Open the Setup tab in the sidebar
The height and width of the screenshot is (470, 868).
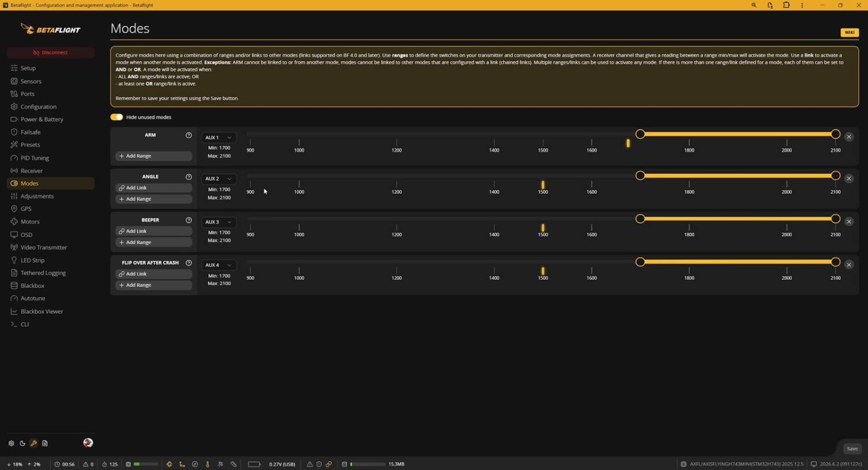coord(50,68)
